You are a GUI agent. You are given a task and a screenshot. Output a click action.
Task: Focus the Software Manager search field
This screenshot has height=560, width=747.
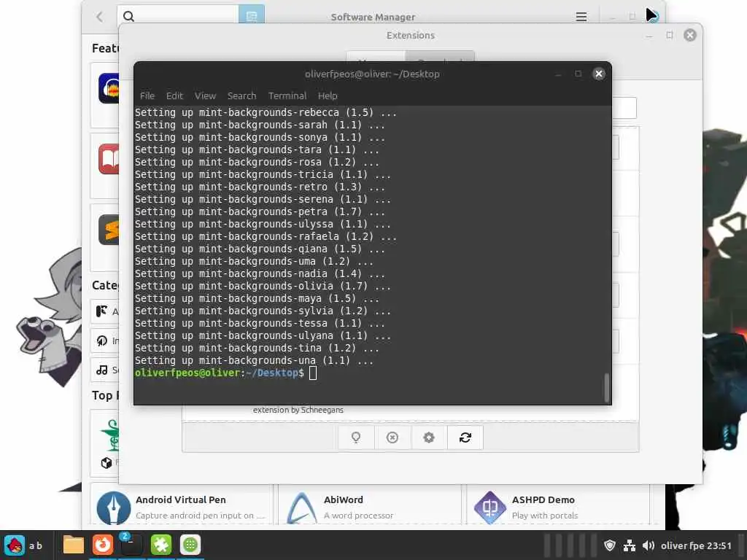point(178,15)
